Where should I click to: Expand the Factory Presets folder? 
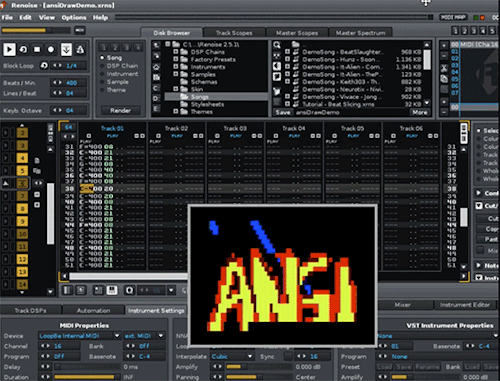pyautogui.click(x=176, y=59)
